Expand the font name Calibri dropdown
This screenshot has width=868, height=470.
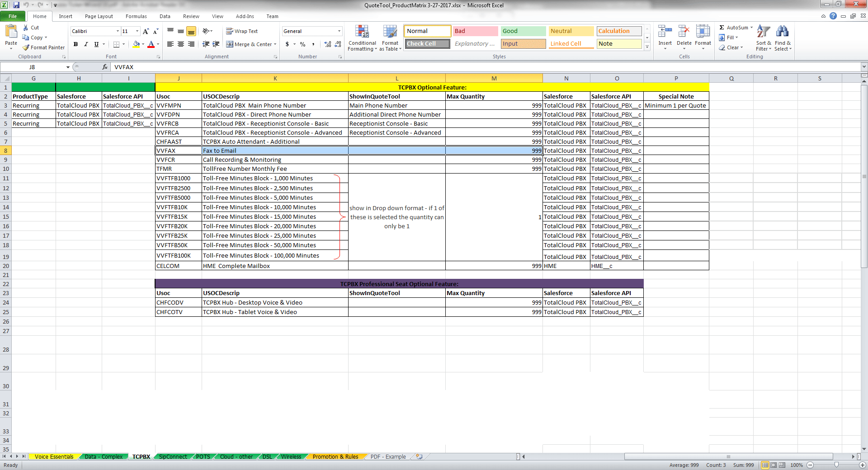pyautogui.click(x=118, y=31)
